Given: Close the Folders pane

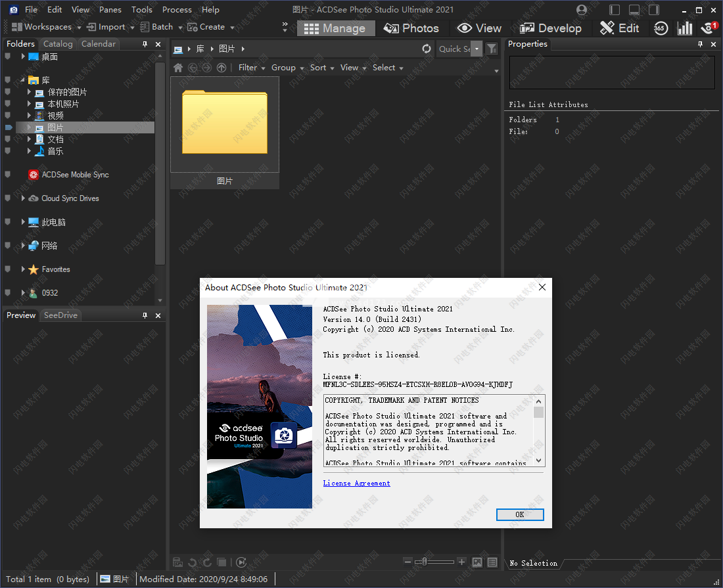Looking at the screenshot, I should pos(158,44).
